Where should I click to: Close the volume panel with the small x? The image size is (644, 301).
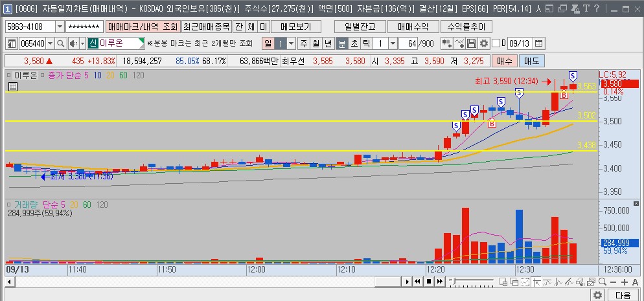coord(637,203)
